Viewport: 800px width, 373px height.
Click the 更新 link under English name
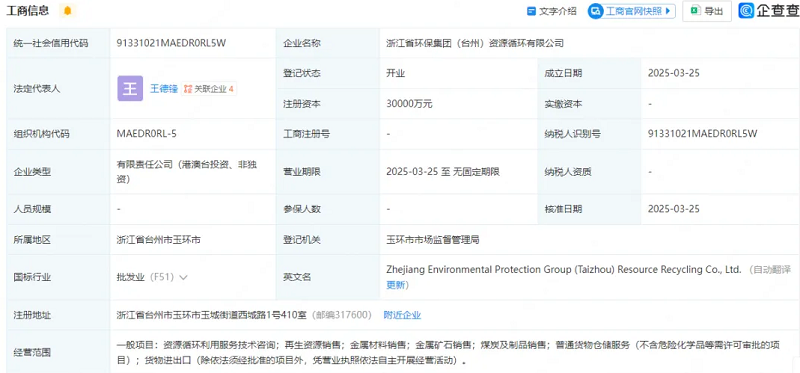397,285
